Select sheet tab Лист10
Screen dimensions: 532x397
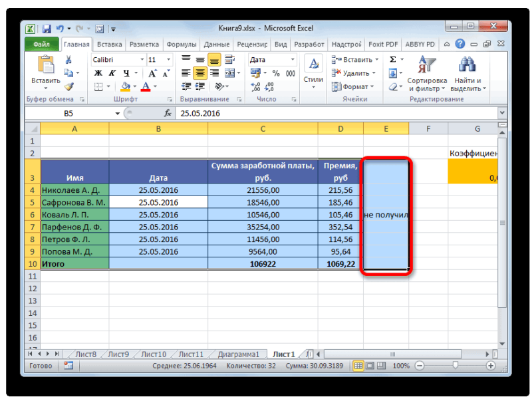point(154,354)
